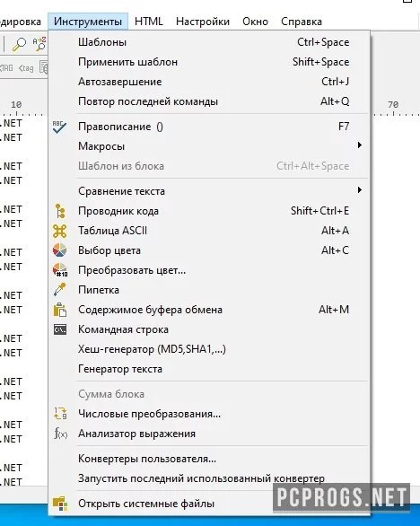Select Преобразовать цвет...
The height and width of the screenshot is (526, 420).
(x=210, y=270)
